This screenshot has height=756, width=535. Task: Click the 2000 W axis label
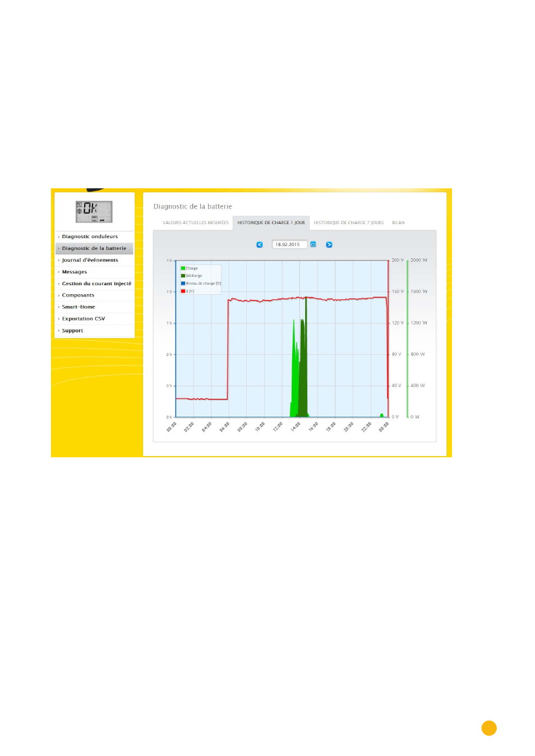pyautogui.click(x=418, y=261)
